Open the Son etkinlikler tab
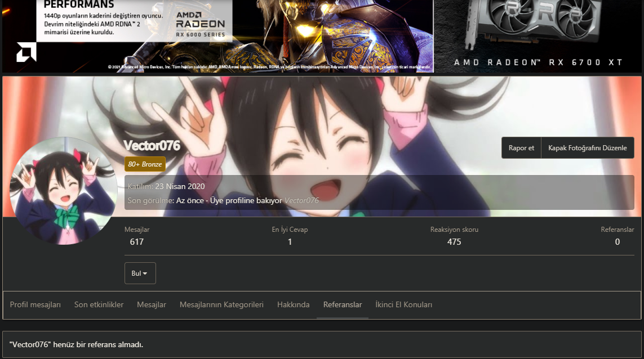Viewport: 644px width, 359px height. tap(99, 305)
